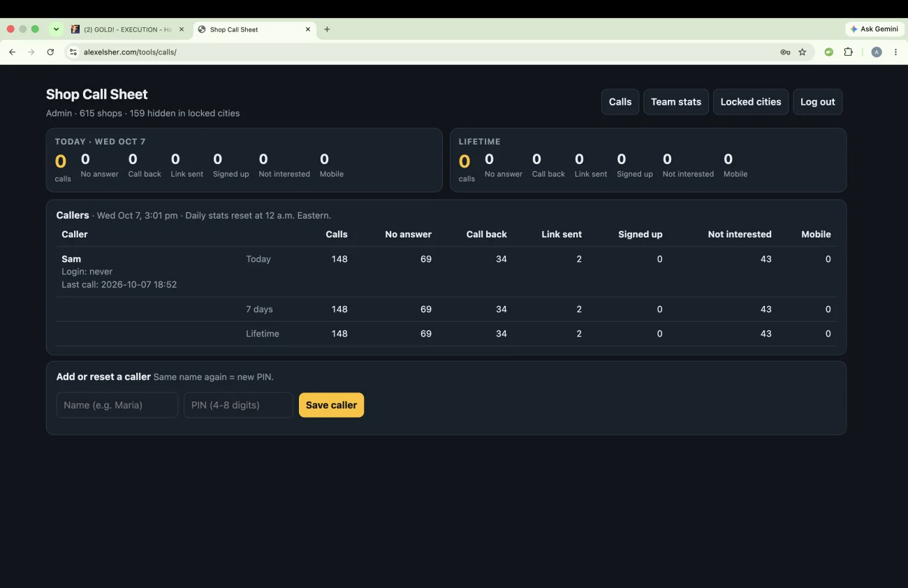Reload the page with the refresh icon
This screenshot has width=908, height=588.
(x=50, y=52)
